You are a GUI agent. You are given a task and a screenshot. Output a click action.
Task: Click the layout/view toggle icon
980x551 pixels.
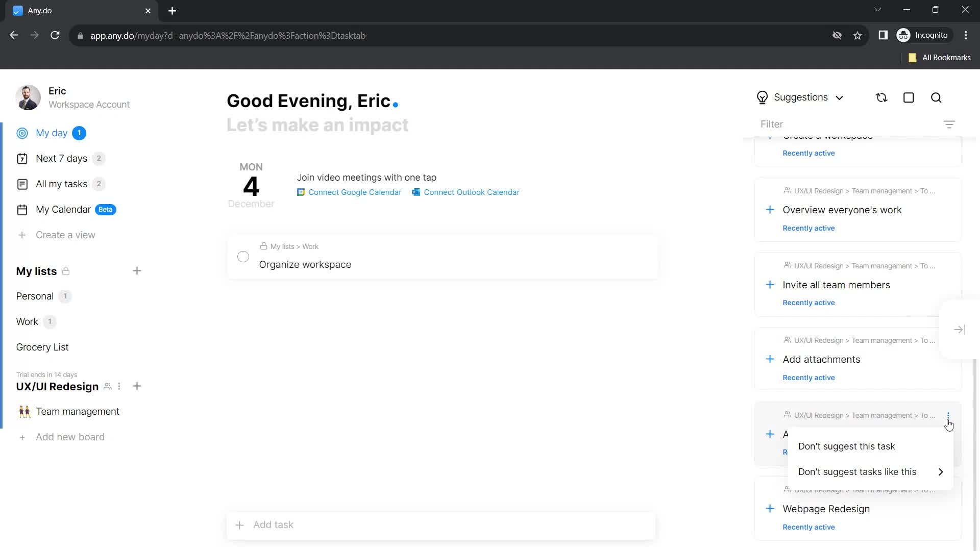point(909,97)
